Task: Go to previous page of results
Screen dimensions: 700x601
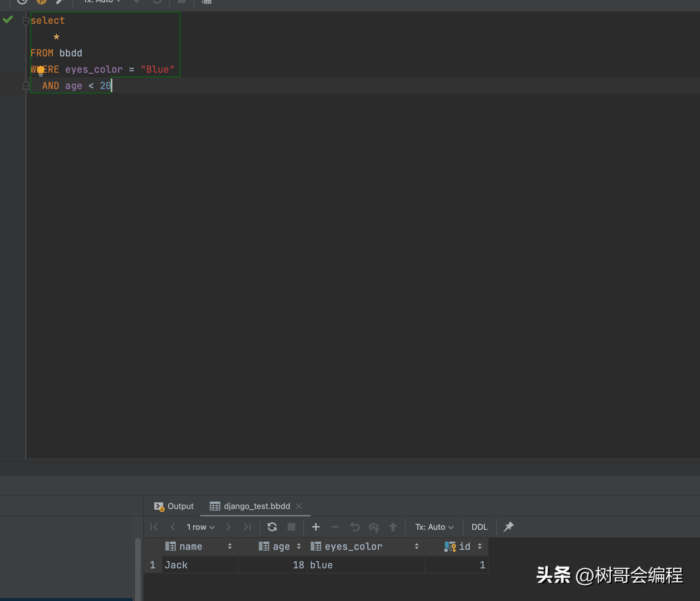Action: point(173,527)
